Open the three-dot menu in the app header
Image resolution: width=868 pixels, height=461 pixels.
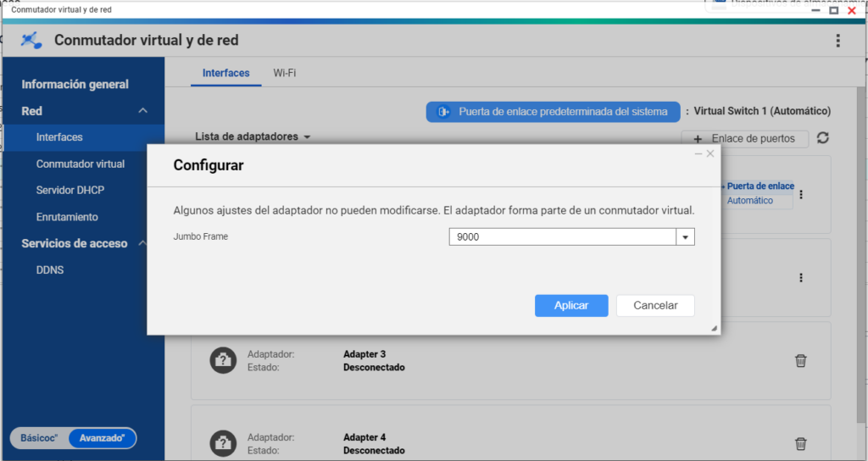pos(837,41)
